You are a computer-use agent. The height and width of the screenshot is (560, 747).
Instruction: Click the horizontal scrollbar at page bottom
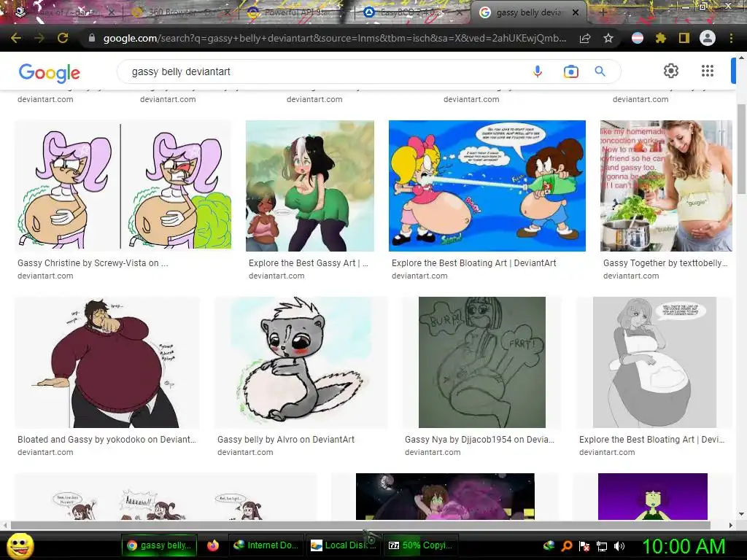[360, 525]
